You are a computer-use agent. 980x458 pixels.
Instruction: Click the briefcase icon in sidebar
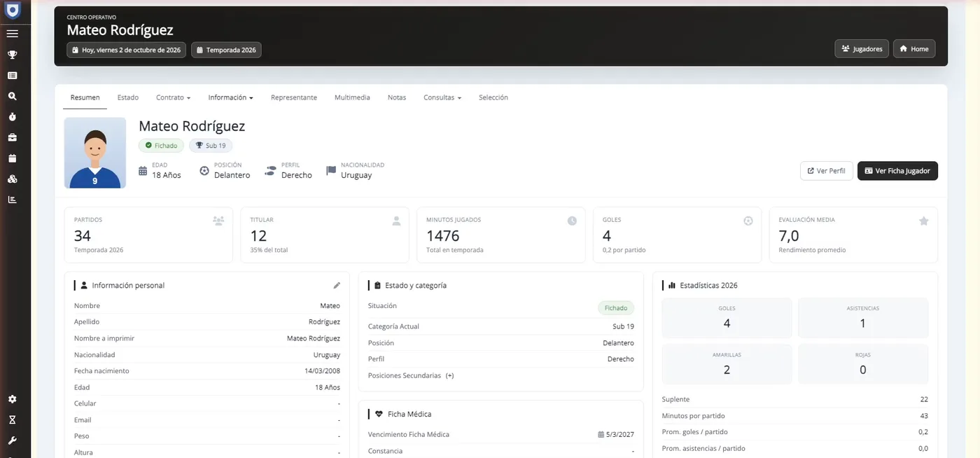12,137
